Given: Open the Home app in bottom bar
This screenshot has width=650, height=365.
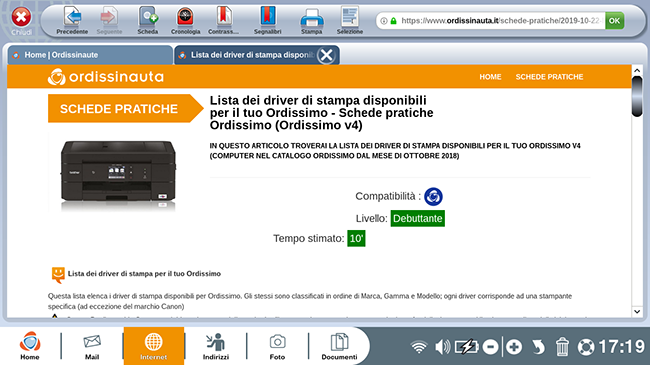Looking at the screenshot, I should pos(30,346).
